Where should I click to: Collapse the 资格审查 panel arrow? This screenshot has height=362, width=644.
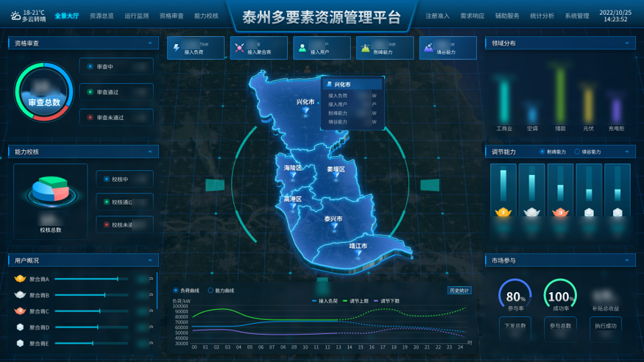(150, 43)
